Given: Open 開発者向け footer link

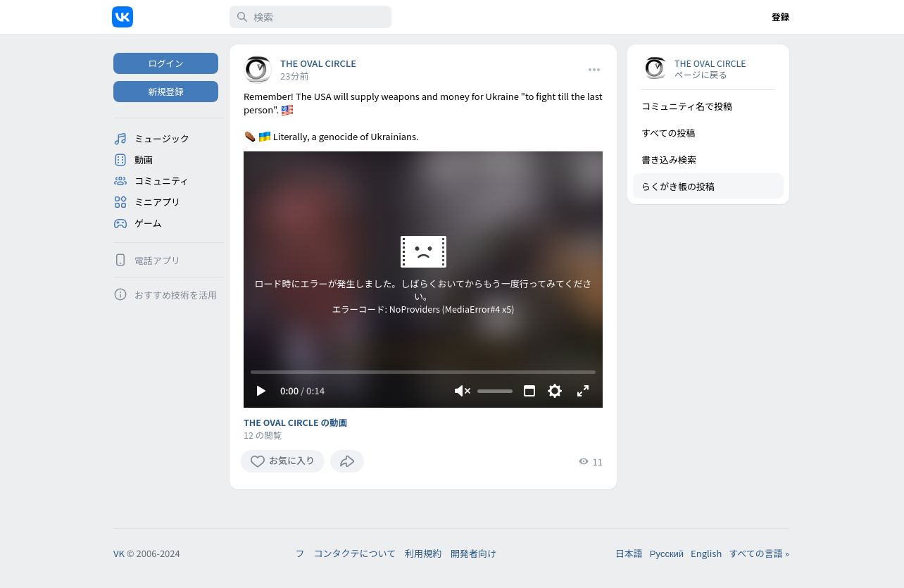Looking at the screenshot, I should (473, 553).
